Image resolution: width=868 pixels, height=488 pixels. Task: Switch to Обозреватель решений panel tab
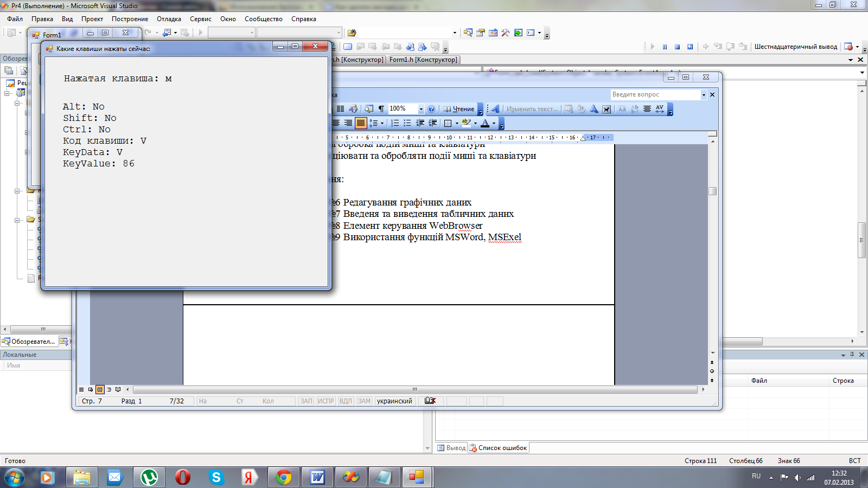(x=29, y=342)
